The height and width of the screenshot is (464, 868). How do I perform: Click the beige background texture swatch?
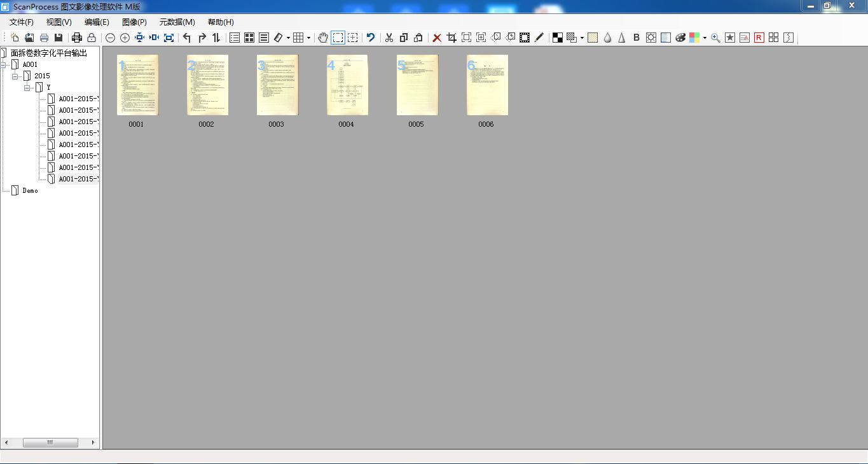593,38
